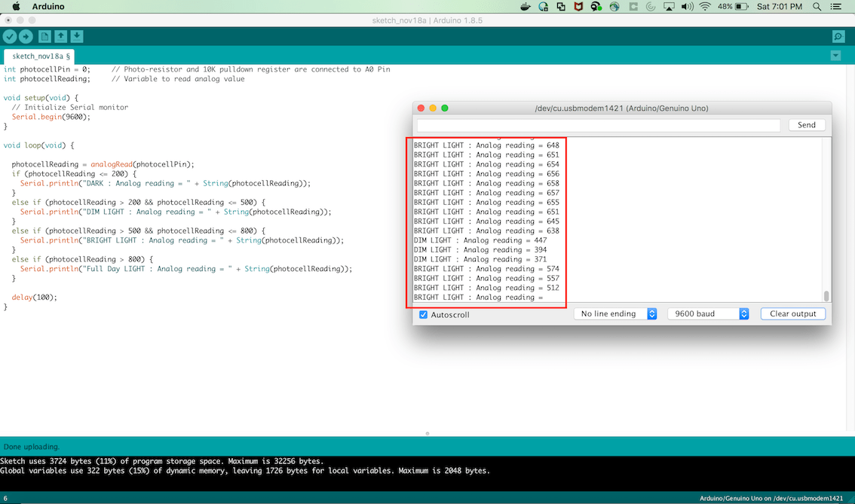
Task: Open the Wi-Fi status icon
Action: click(x=705, y=7)
